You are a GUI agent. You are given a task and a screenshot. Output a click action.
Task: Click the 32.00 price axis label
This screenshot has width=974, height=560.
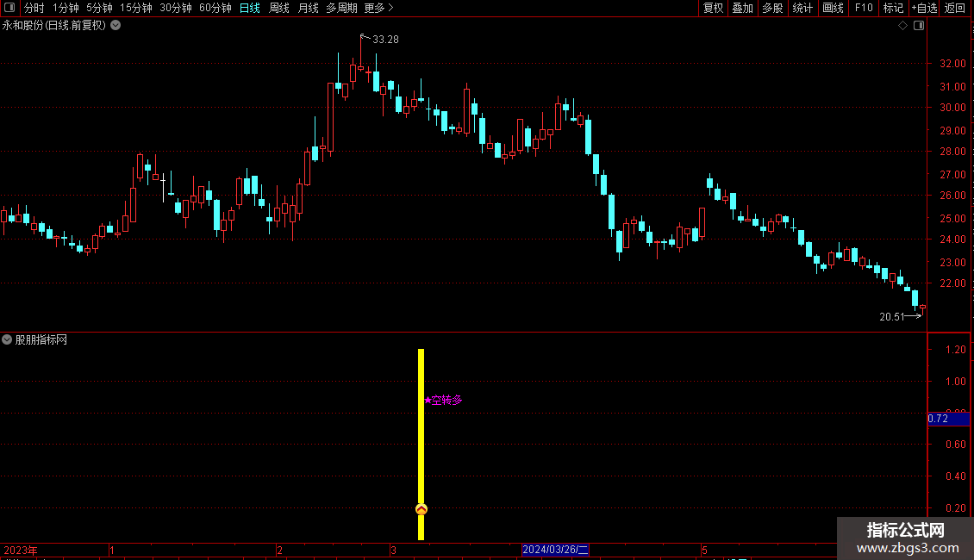(x=952, y=64)
